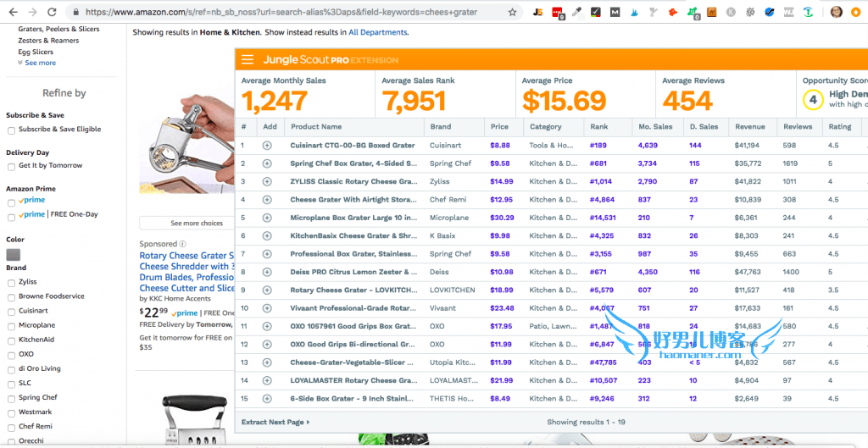Sort by Mo. Sales column header
Viewport: 868px width, 448px height.
[x=655, y=127]
